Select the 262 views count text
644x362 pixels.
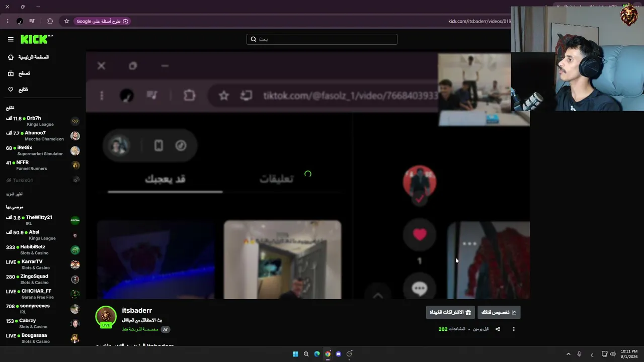tap(443, 329)
